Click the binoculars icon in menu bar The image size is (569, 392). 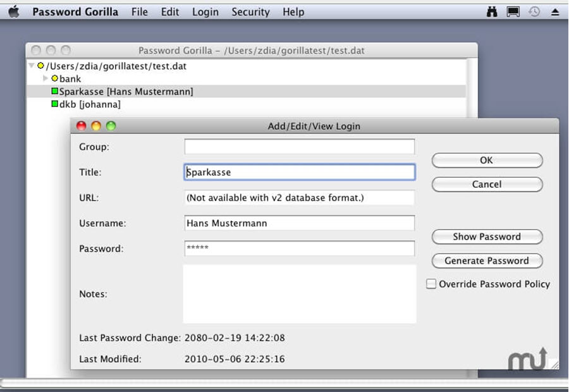pos(492,11)
